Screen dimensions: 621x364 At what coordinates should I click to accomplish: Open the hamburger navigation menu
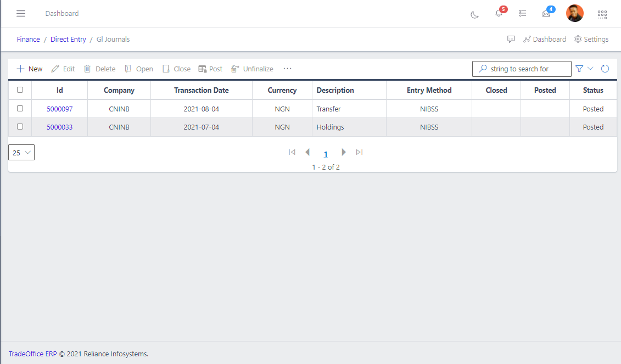(21, 13)
